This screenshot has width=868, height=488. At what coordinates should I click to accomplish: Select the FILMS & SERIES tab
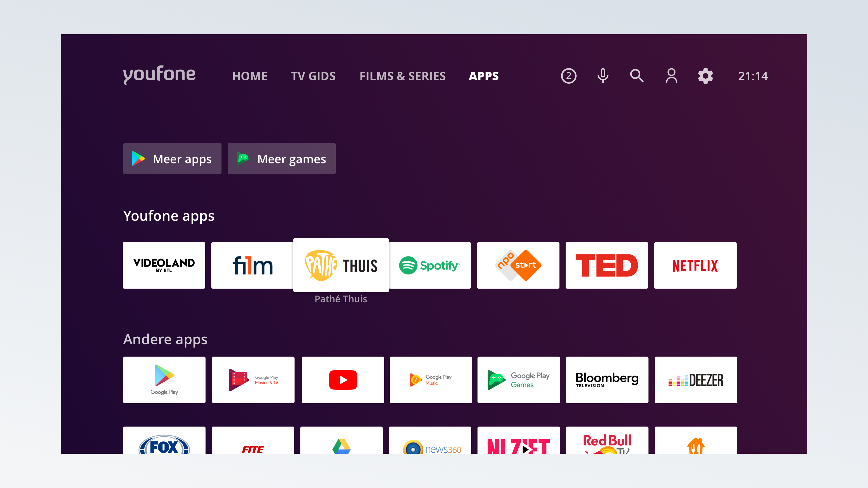(402, 76)
